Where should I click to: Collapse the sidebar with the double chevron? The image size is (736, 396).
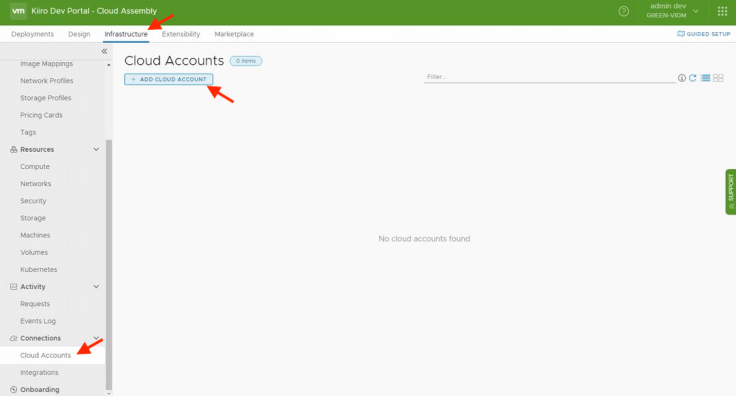(104, 51)
